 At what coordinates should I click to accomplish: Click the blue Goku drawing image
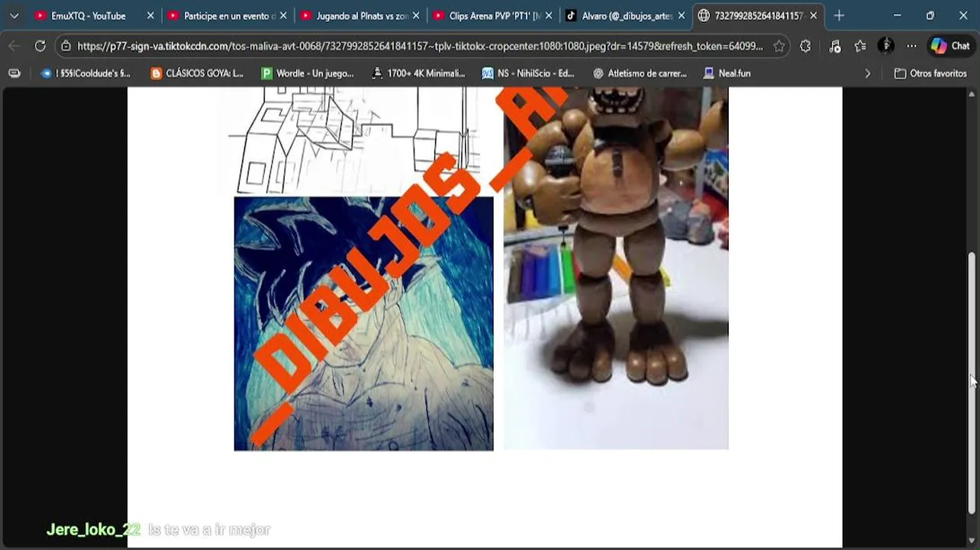click(x=363, y=324)
